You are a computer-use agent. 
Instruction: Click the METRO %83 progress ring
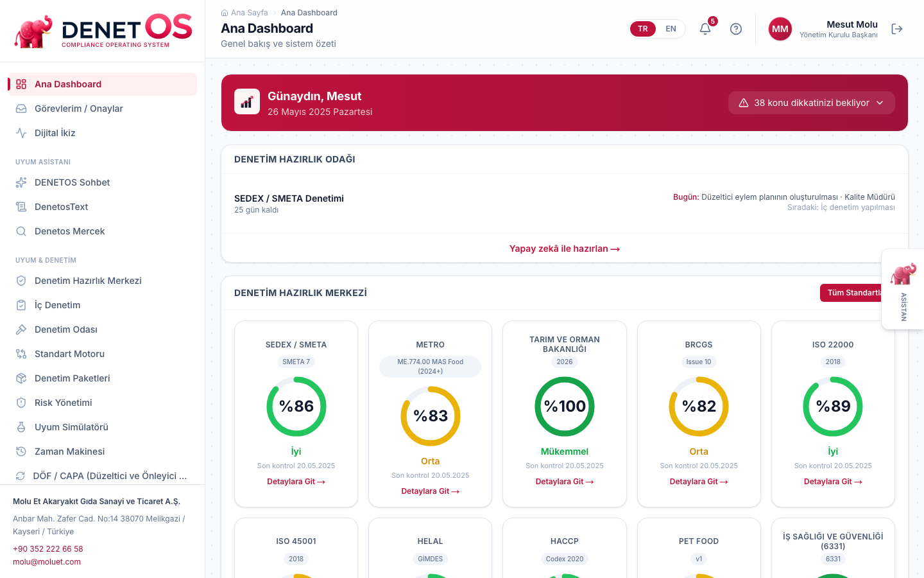click(431, 416)
